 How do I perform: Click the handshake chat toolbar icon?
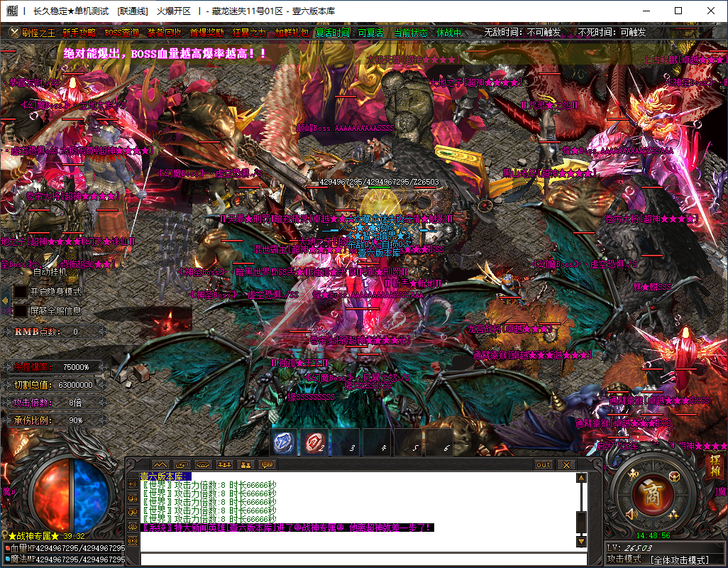pyautogui.click(x=203, y=464)
